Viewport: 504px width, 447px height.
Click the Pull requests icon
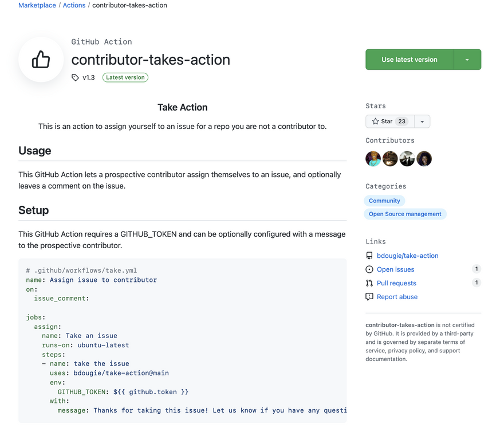tap(369, 283)
